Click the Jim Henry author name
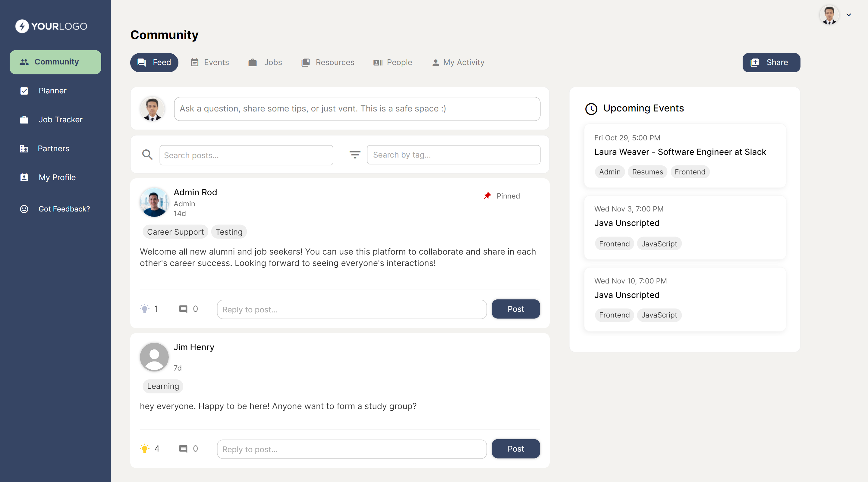This screenshot has width=868, height=482. (x=194, y=347)
